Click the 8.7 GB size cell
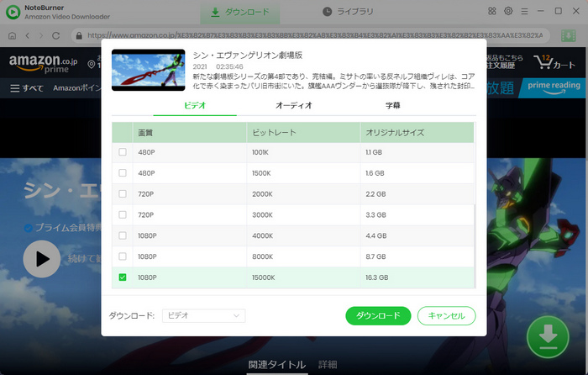This screenshot has height=375, width=588. (417, 256)
